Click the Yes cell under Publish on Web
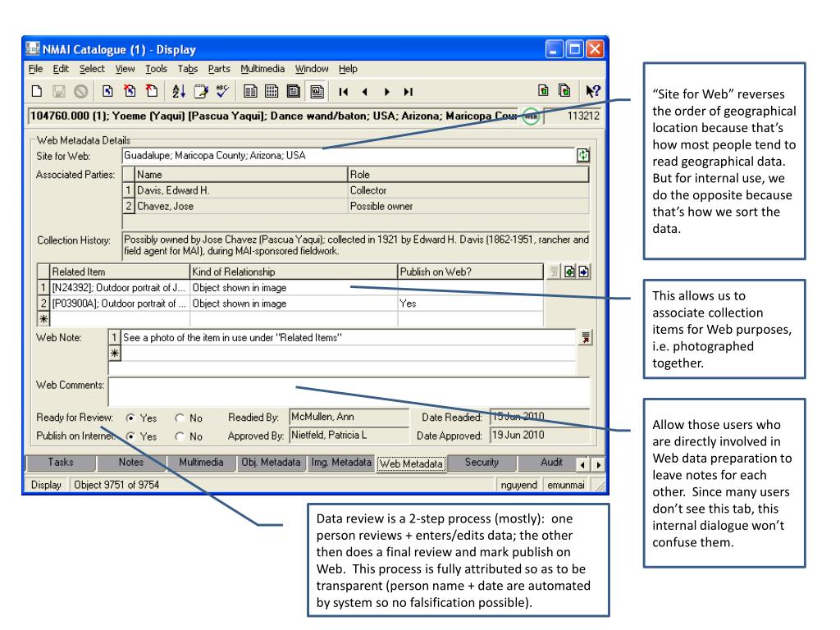This screenshot has height=630, width=840. 470,304
